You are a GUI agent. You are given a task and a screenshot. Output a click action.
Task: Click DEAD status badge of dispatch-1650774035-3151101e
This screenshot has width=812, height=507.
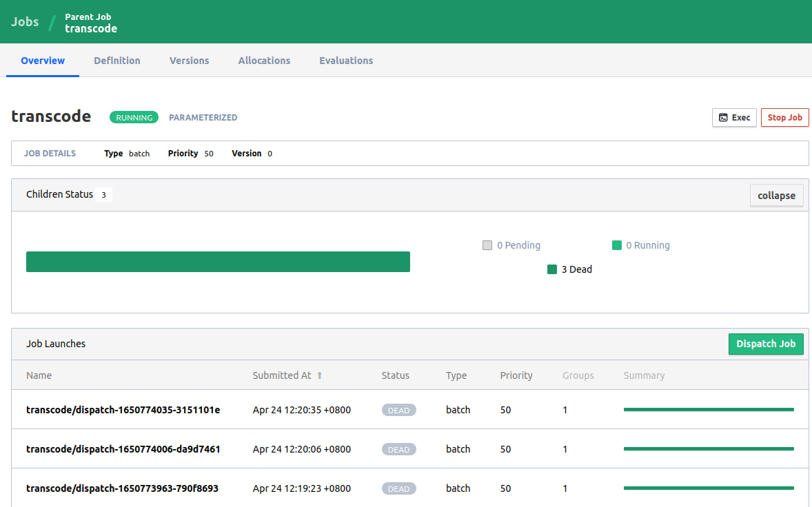point(398,411)
